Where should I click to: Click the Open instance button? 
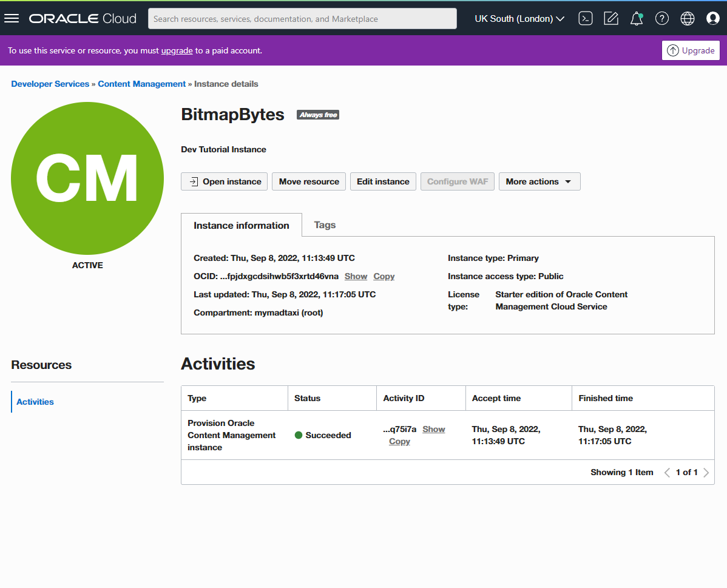click(224, 182)
